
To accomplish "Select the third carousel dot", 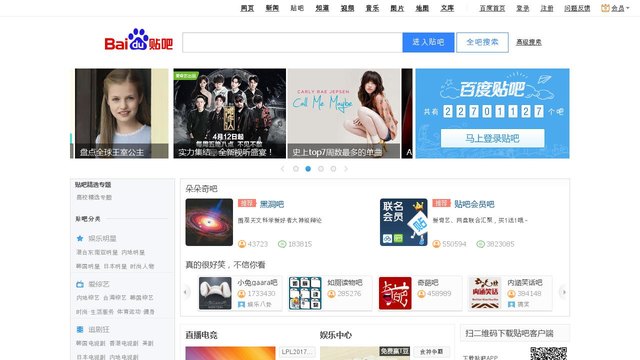I will click(321, 169).
